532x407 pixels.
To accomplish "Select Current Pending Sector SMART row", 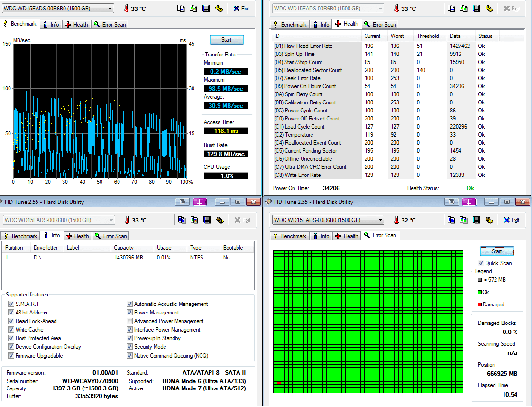I will [398, 151].
